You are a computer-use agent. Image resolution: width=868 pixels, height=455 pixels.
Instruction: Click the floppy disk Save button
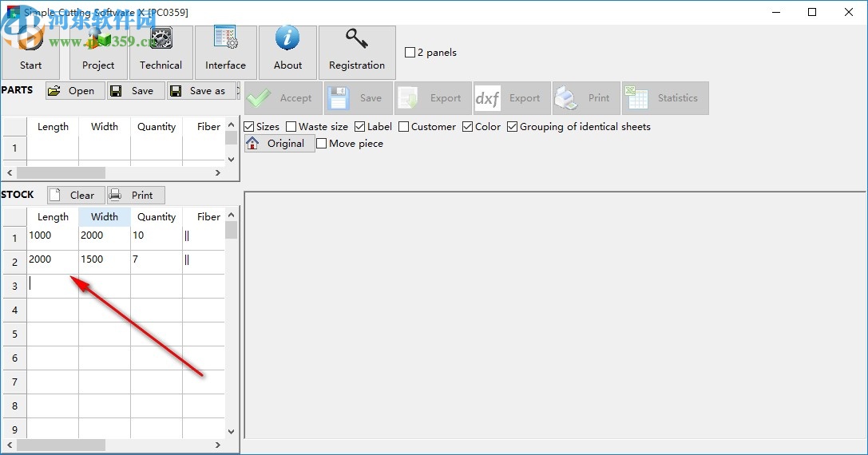359,98
